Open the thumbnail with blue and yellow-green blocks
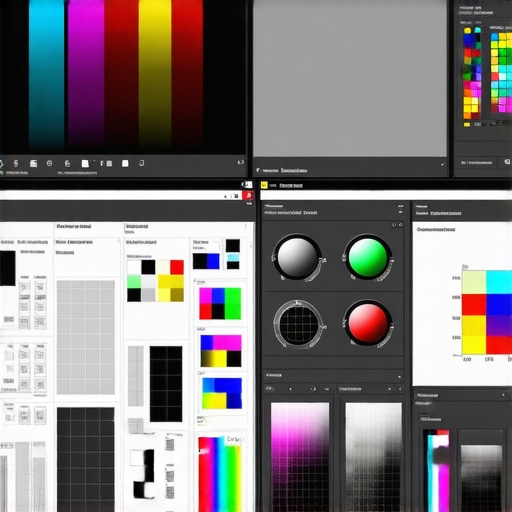The image size is (512, 512). tap(222, 393)
